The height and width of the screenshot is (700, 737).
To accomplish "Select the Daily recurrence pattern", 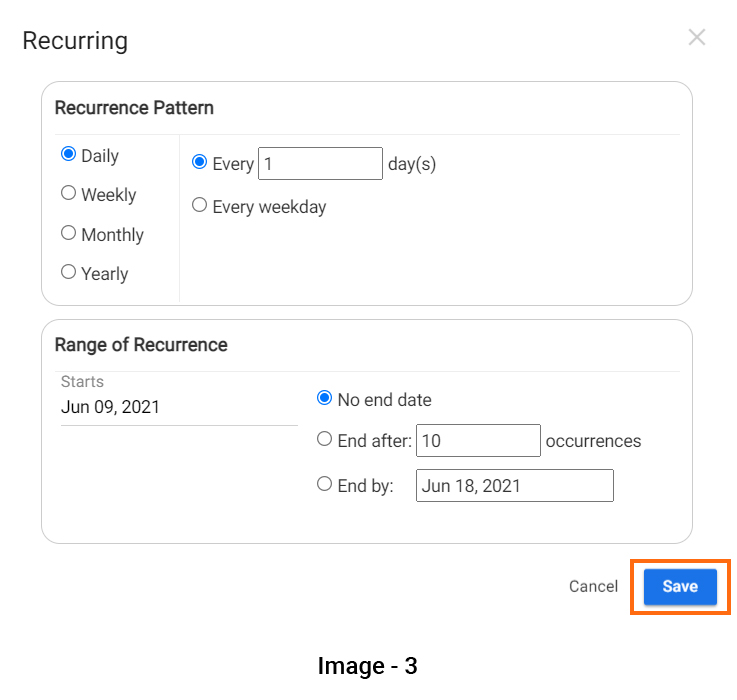I will coord(69,154).
